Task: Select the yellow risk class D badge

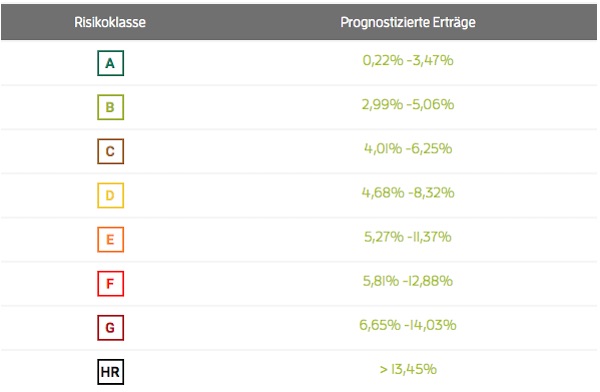Action: [110, 196]
